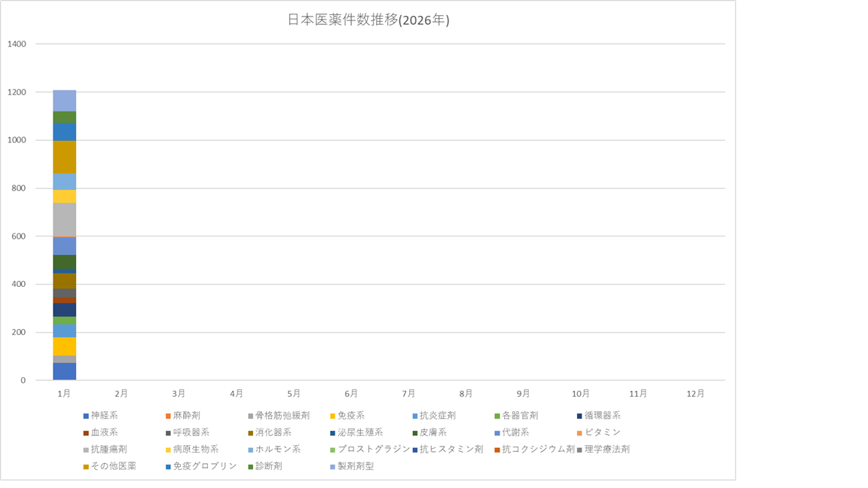Select the 神経系 legend entry

[104, 415]
